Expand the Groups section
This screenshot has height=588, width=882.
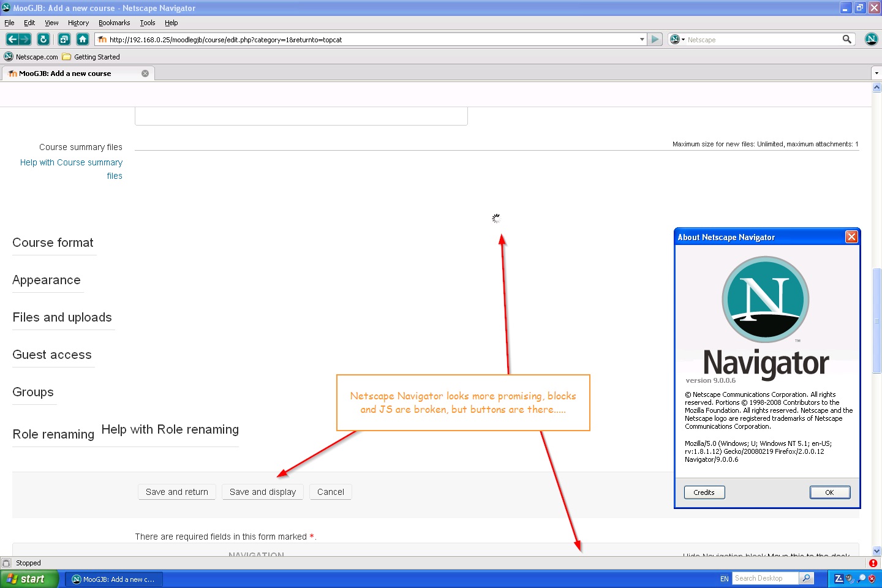(33, 392)
